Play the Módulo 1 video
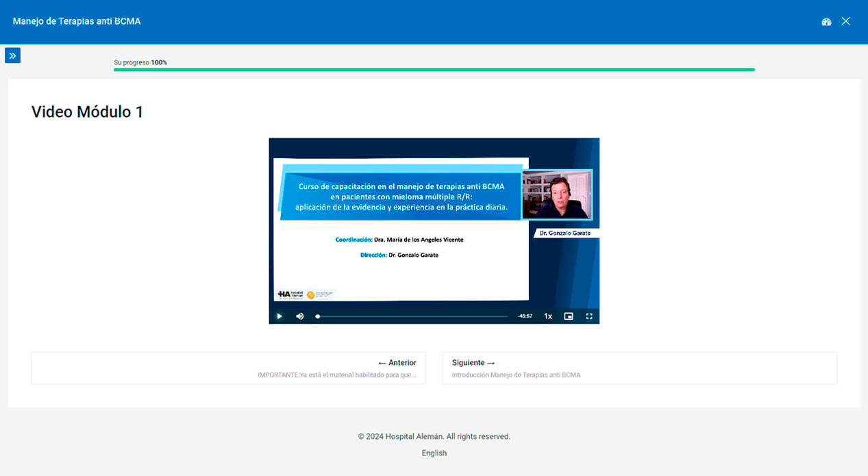The width and height of the screenshot is (868, 476). (x=280, y=316)
